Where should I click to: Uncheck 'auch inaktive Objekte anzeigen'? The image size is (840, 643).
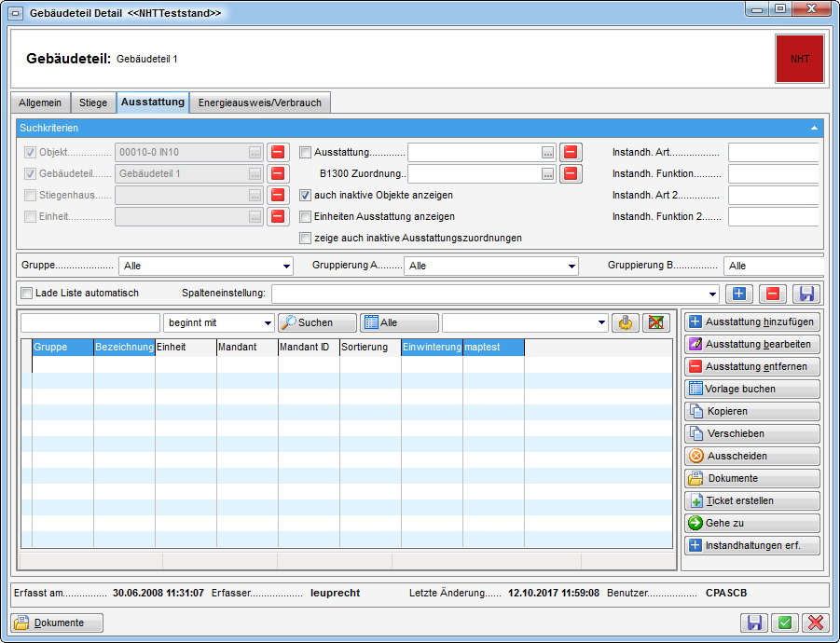pos(306,195)
